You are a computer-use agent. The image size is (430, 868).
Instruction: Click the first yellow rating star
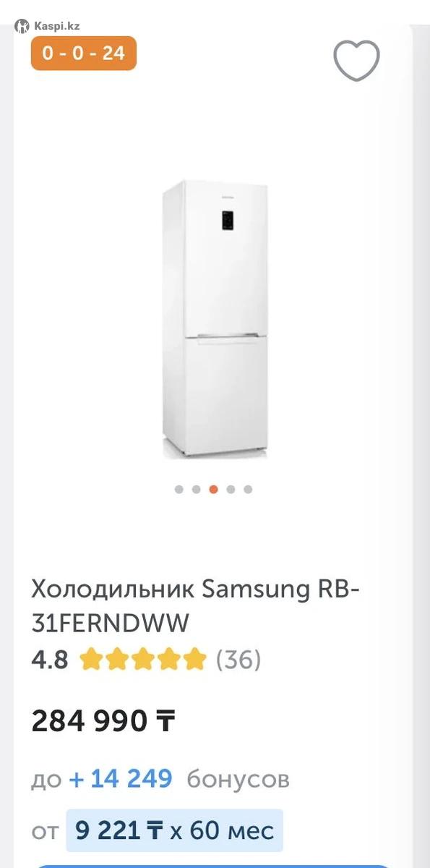coord(90,659)
